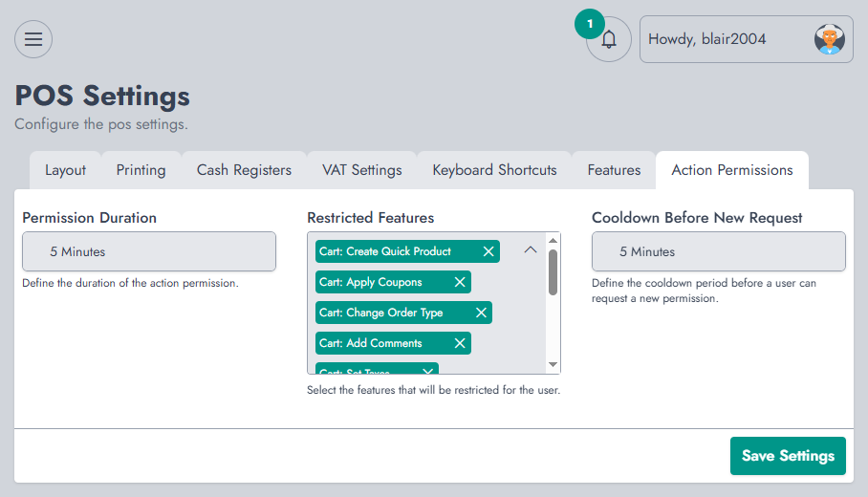The width and height of the screenshot is (868, 497).
Task: Select the Keyboard Shortcuts tab
Action: pos(494,170)
